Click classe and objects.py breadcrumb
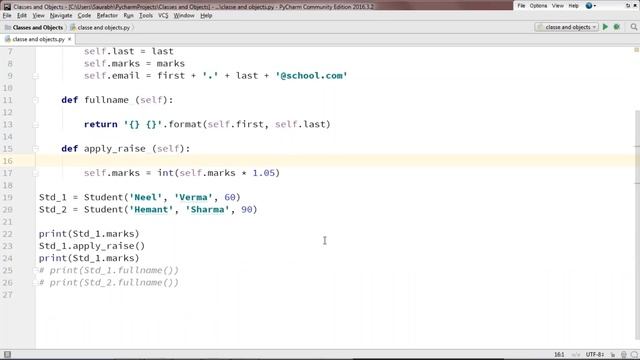This screenshot has width=640, height=360. click(100, 27)
